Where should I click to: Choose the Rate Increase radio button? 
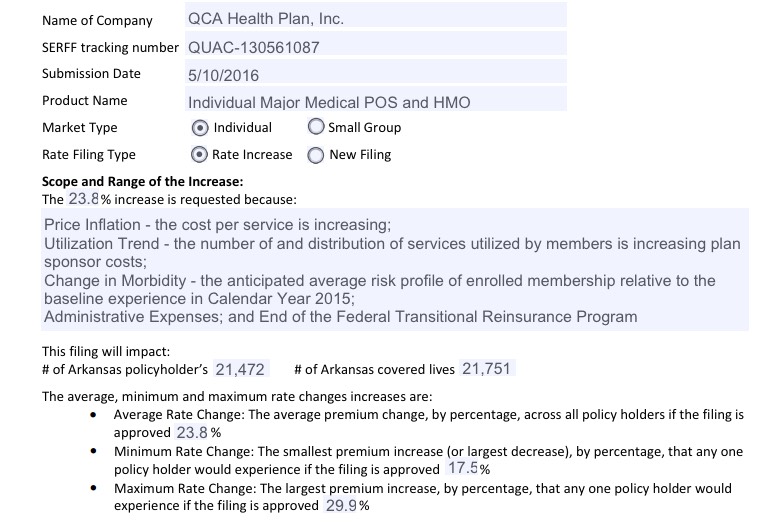(x=199, y=155)
